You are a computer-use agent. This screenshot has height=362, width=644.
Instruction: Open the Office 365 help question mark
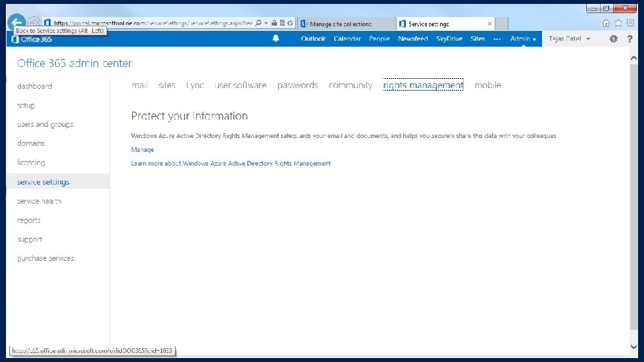point(630,39)
